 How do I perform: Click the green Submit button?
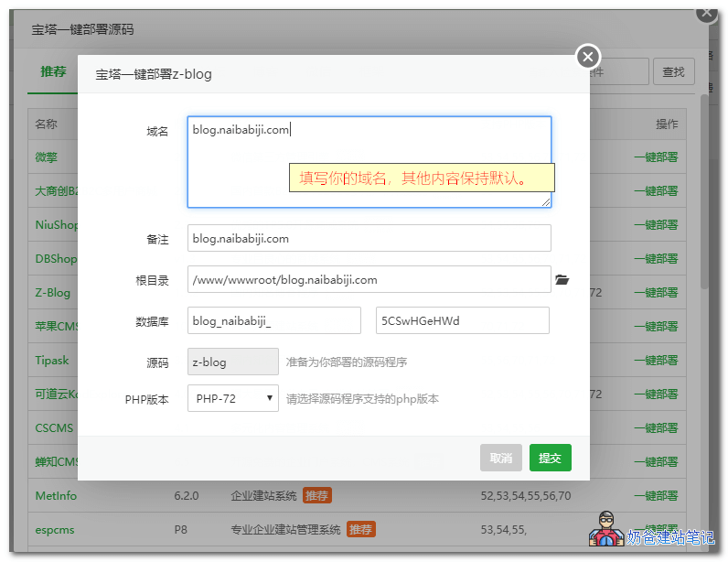click(x=551, y=458)
